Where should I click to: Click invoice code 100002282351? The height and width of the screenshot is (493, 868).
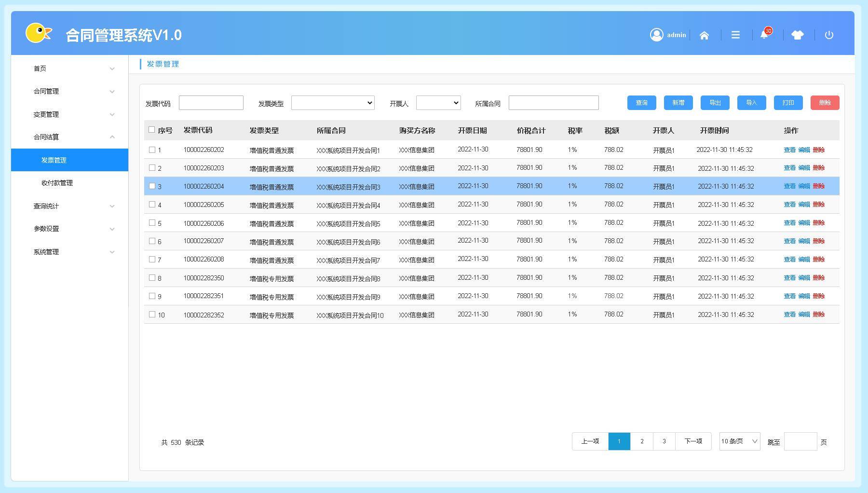point(203,296)
